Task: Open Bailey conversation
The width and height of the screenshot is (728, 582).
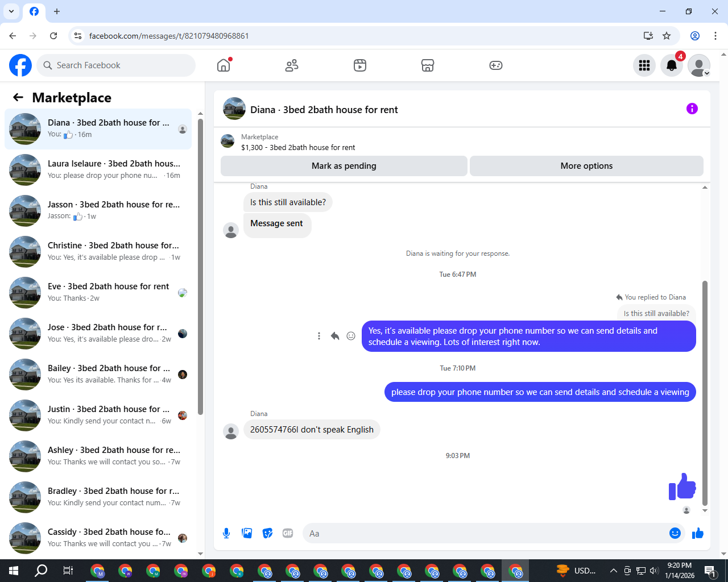Action: [x=98, y=374]
